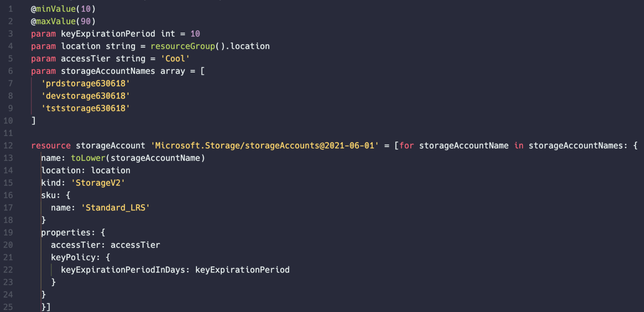Click line number 25 in gutter

(x=8, y=307)
